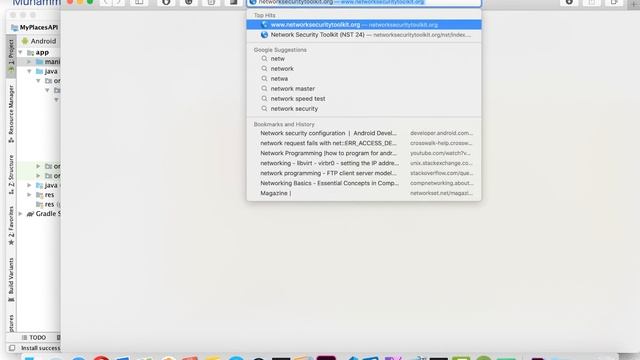Viewport: 640px width, 360px height.
Task: Toggle tool window bars icon in status bar
Action: pos(12,348)
